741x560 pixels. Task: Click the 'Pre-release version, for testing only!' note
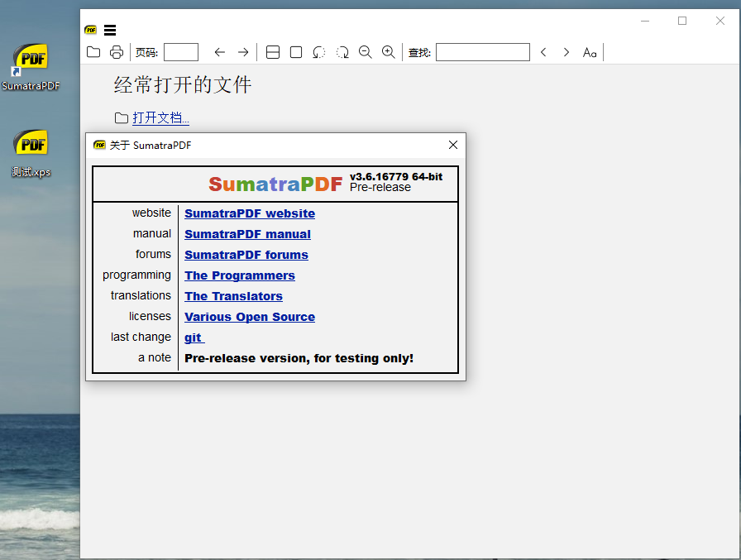(299, 358)
